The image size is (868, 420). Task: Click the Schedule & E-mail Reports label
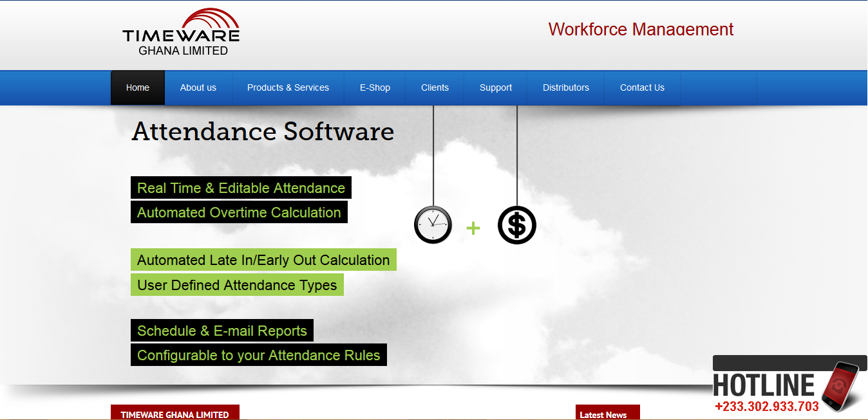222,331
